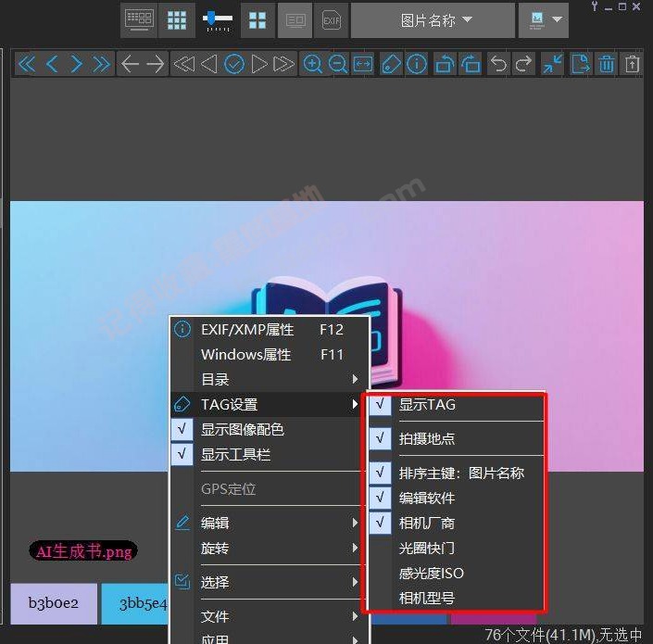653x644 pixels.
Task: Expand the 编辑 submenu
Action: tap(269, 523)
